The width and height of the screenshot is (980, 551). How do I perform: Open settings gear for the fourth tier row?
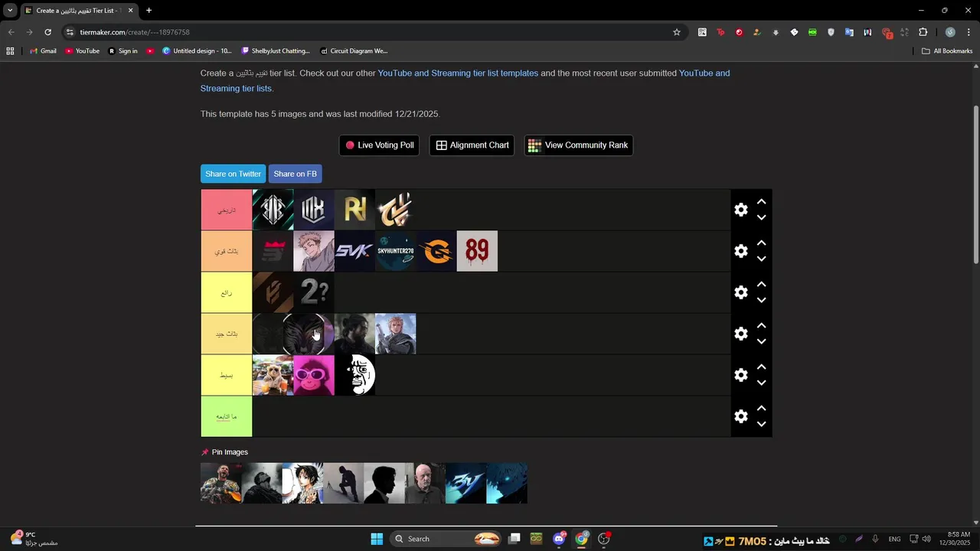tap(740, 334)
